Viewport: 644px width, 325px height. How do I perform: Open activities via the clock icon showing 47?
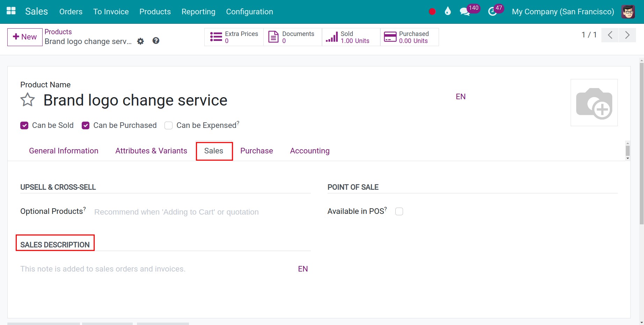coord(493,11)
